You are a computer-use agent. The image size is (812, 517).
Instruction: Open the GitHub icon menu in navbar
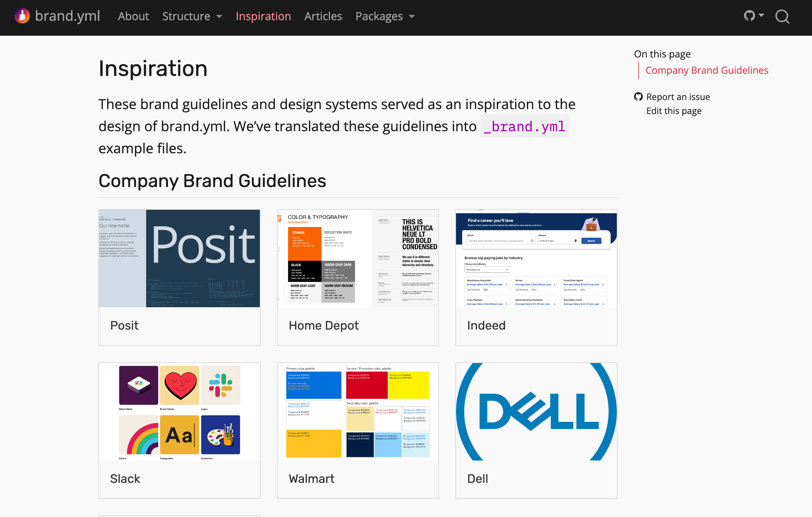coord(749,16)
